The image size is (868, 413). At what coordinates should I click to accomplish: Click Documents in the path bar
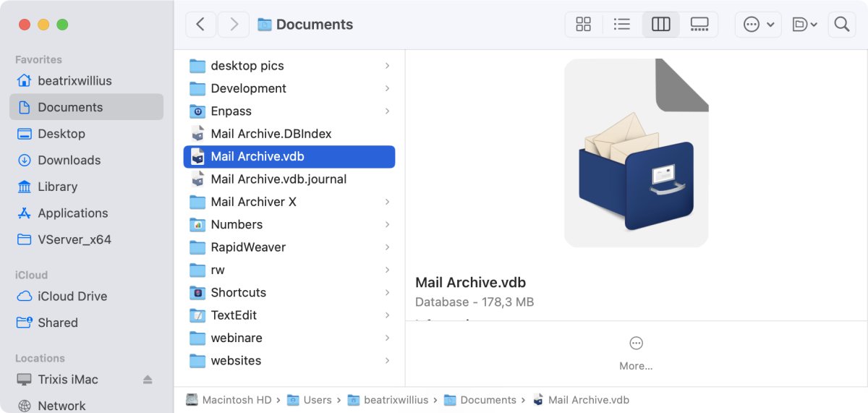480,400
